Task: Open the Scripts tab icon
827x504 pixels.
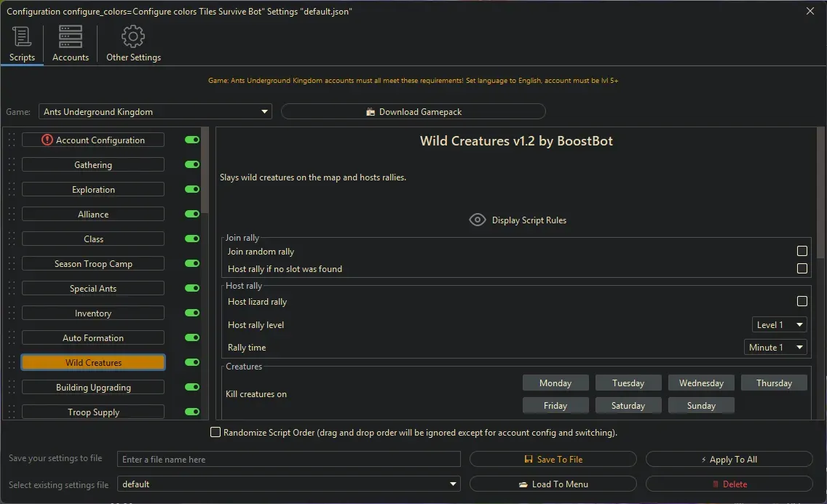Action: [22, 37]
